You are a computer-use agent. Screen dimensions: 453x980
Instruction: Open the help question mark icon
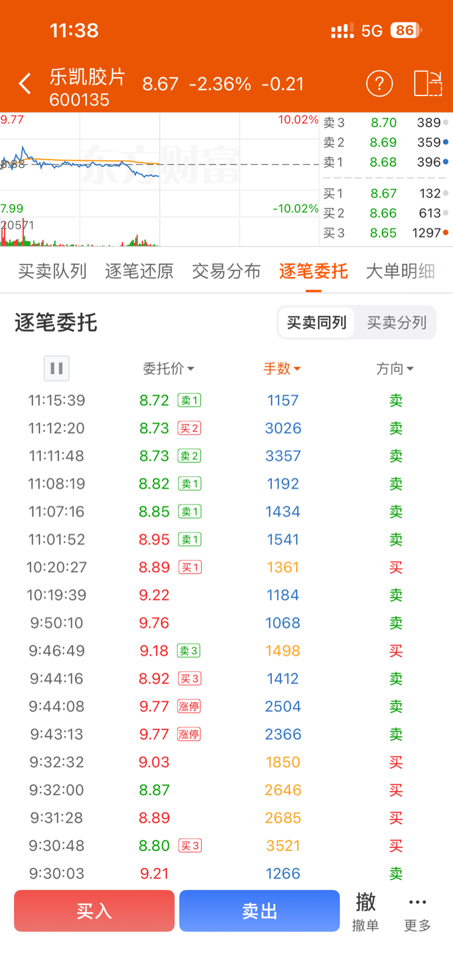379,84
